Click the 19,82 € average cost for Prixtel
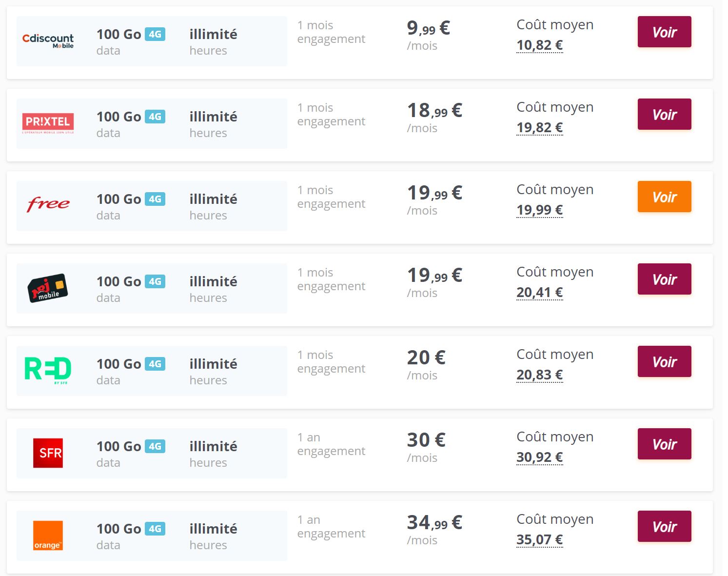 click(x=539, y=128)
